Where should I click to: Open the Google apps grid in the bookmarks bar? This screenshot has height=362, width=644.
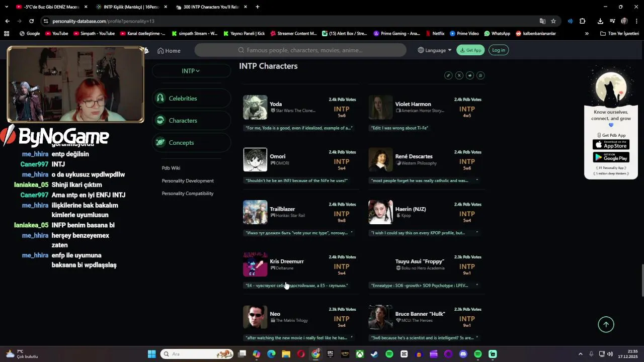tap(7, 34)
